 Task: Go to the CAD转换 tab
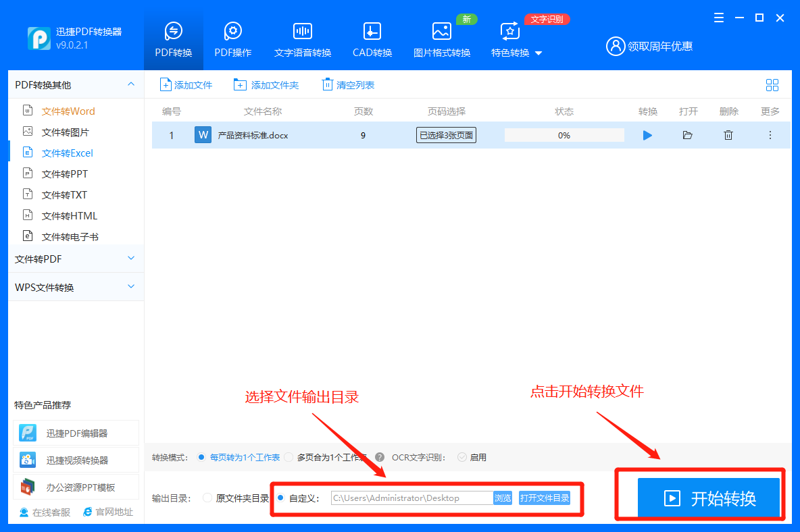[372, 41]
